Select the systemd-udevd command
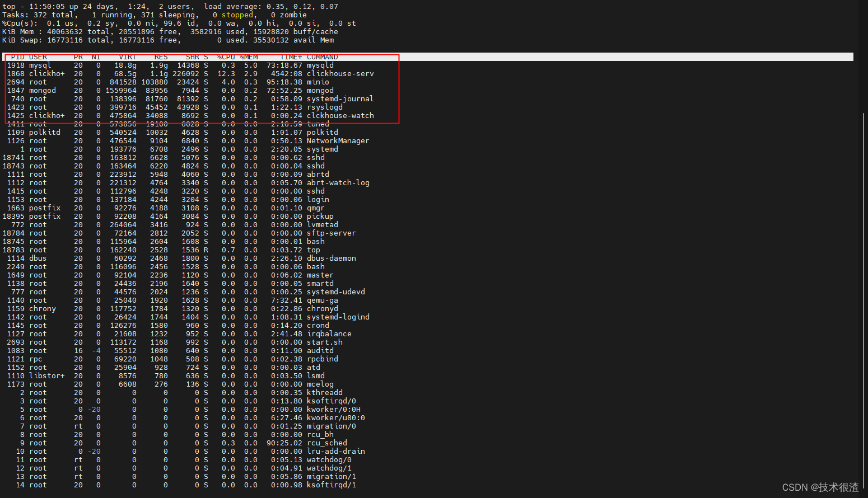The image size is (868, 498). pos(336,292)
